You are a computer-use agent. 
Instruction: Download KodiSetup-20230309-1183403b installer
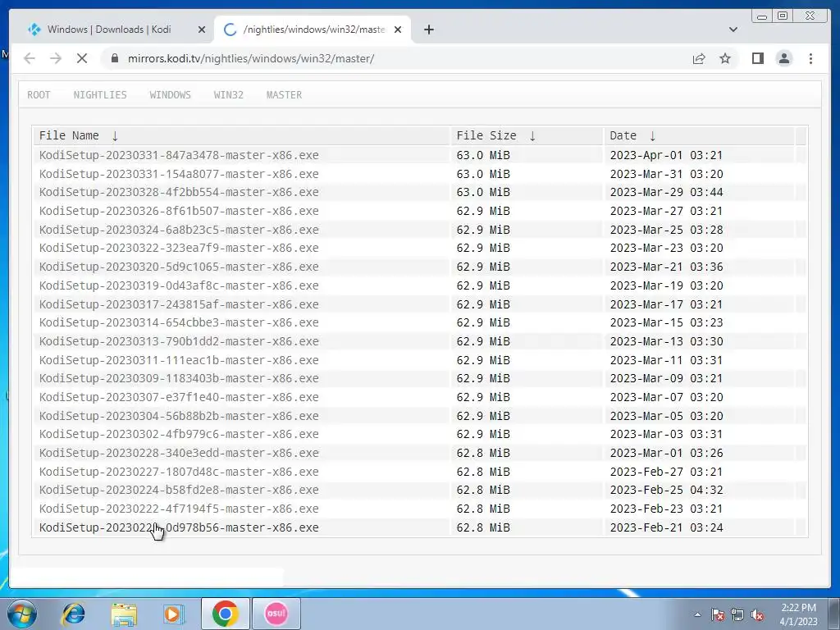[x=179, y=378]
